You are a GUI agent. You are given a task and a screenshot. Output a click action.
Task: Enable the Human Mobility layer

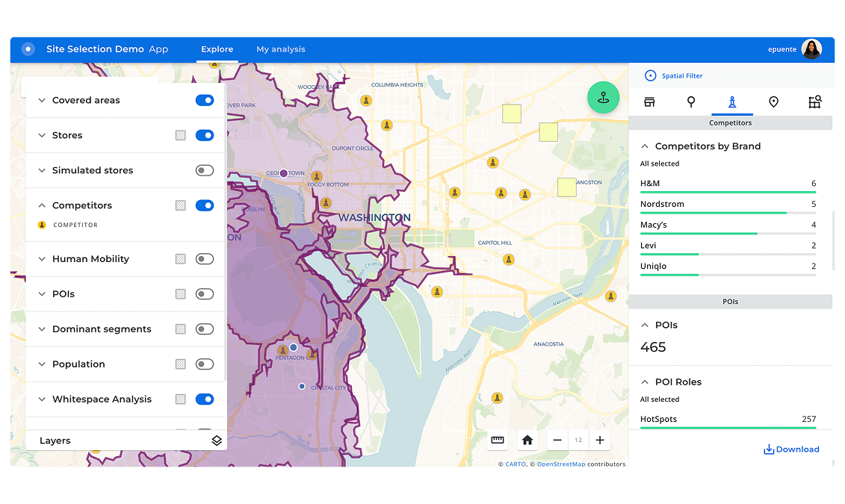(x=205, y=259)
